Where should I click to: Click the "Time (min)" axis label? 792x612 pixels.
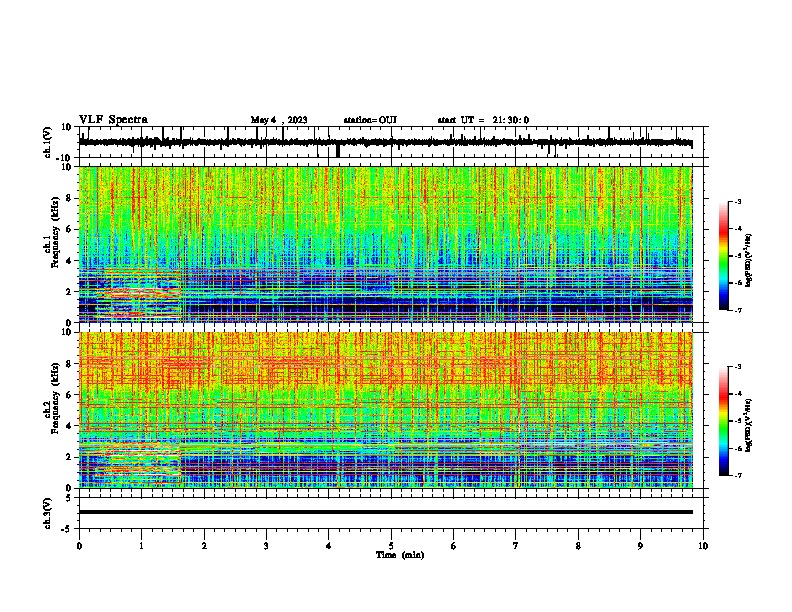(x=400, y=555)
